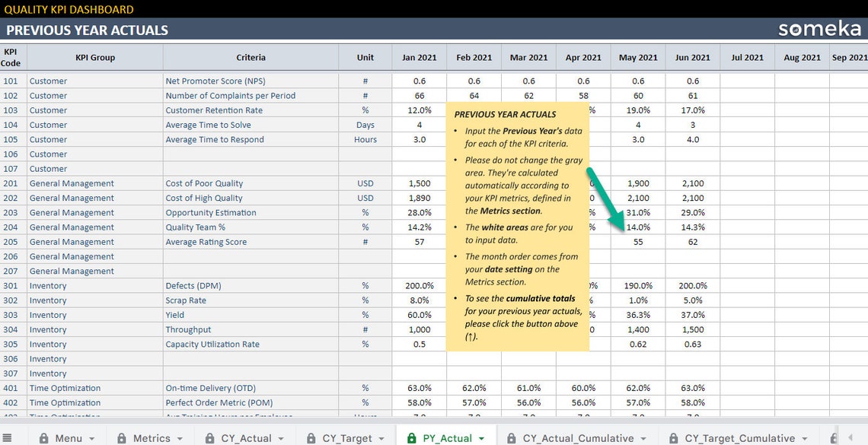Switch to the Metrics tab
Viewport: 868px width, 445px height.
pyautogui.click(x=151, y=437)
